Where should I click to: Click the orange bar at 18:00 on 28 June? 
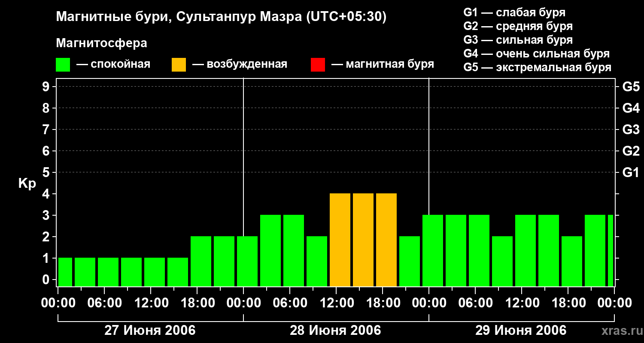coord(386,240)
